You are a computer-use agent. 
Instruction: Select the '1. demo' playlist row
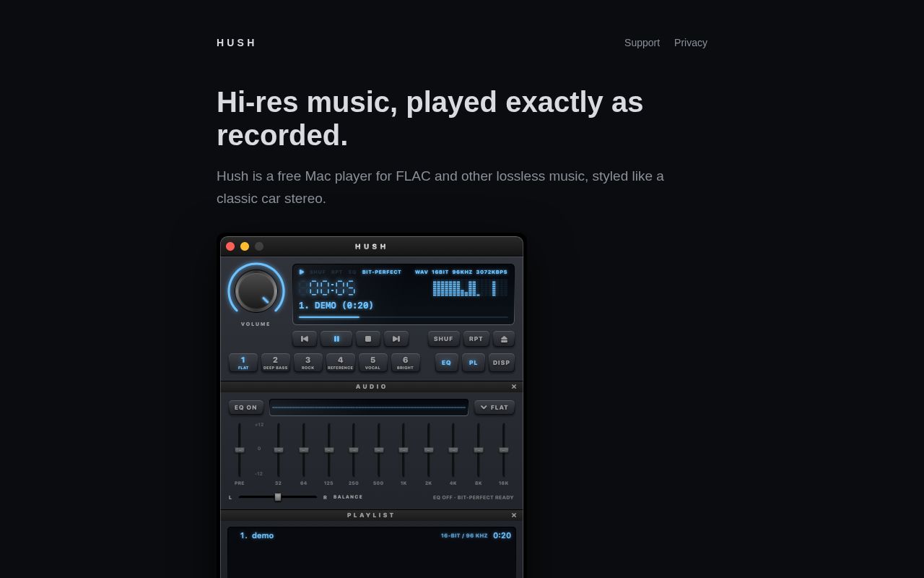click(x=372, y=535)
